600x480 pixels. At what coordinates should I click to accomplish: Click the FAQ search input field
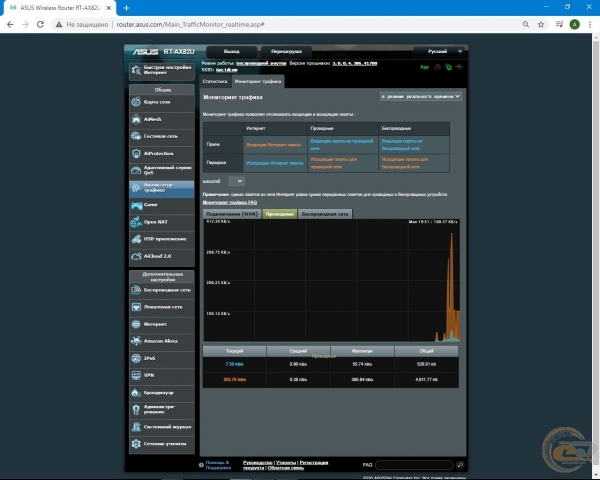click(x=414, y=465)
